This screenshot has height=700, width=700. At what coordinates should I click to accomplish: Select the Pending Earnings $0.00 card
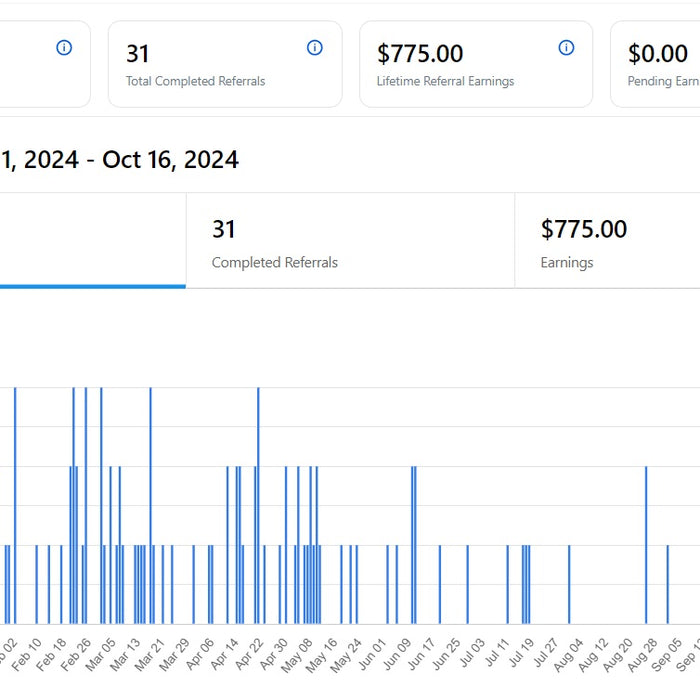tap(658, 64)
